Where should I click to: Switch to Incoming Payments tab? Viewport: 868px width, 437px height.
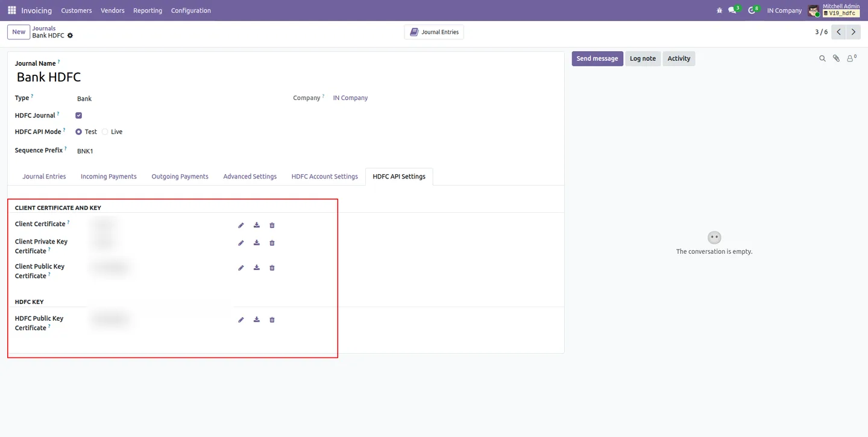(108, 177)
